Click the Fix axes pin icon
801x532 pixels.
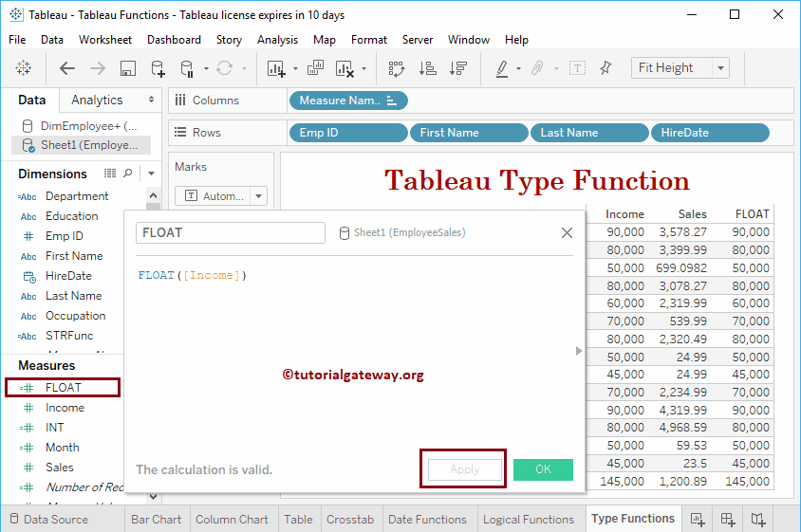(605, 67)
